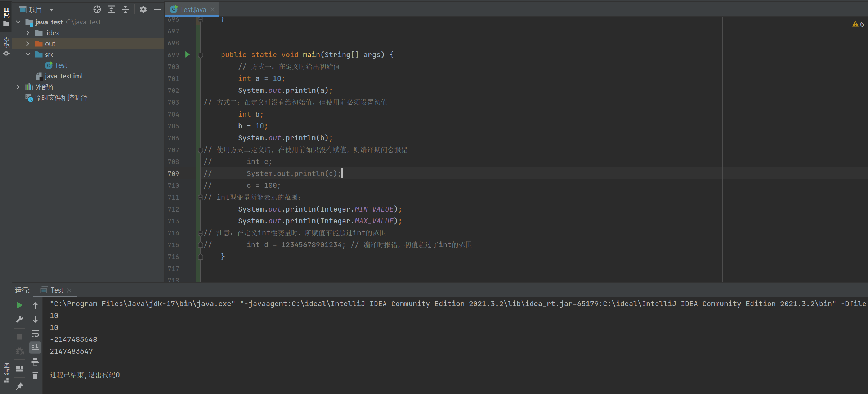
Task: Click on System.out.println(Integer.MAX_VALUE) line
Action: coord(320,221)
